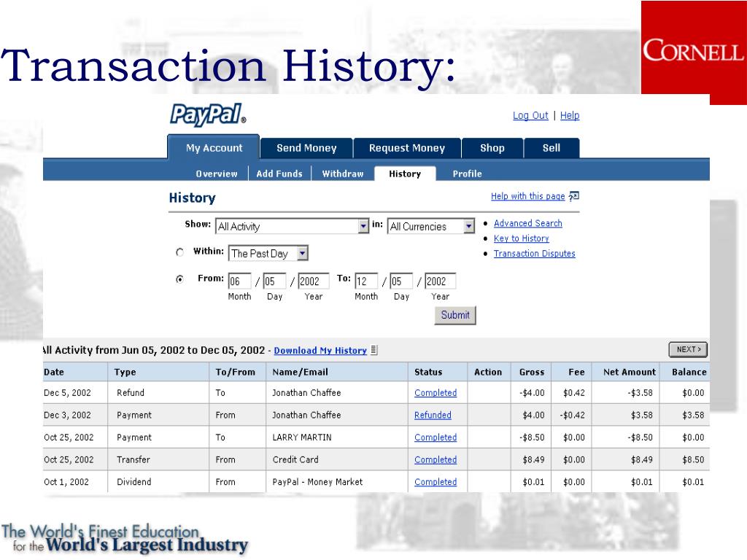The image size is (747, 560).
Task: Click the To day input field
Action: pyautogui.click(x=401, y=281)
